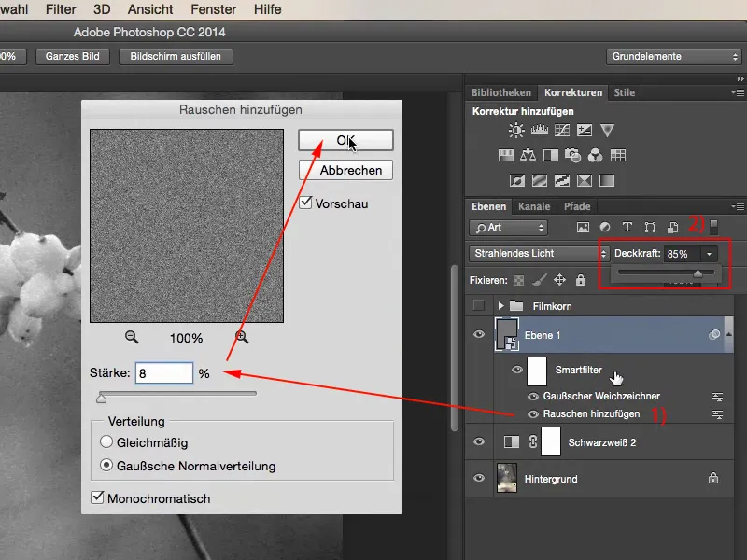This screenshot has height=560, width=747.
Task: Collapse the panels to icons
Action: click(740, 79)
